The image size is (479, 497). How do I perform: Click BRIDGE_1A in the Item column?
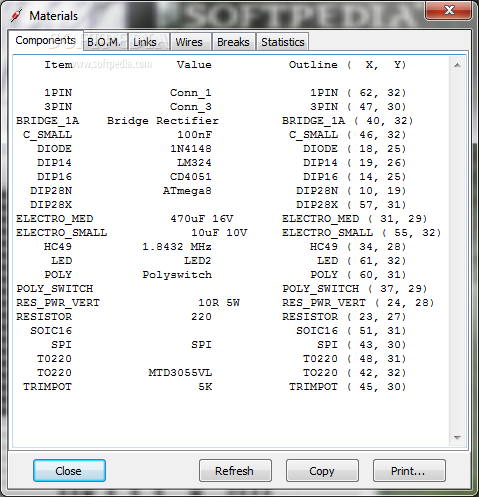click(x=48, y=121)
